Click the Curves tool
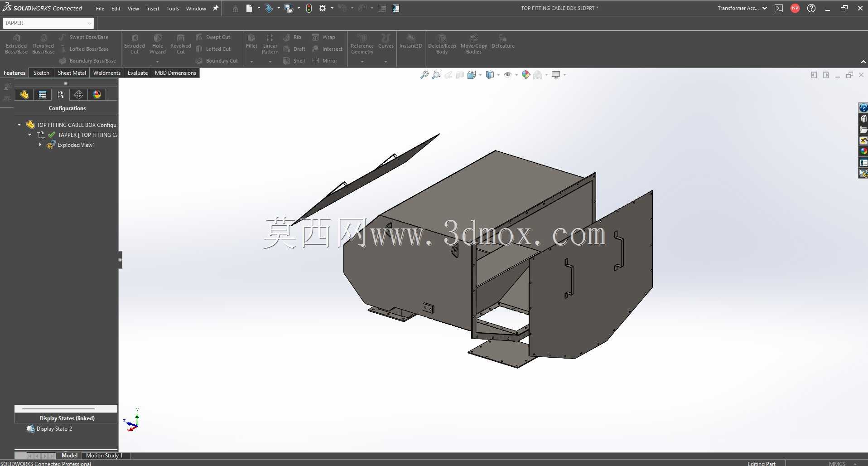 pos(386,41)
